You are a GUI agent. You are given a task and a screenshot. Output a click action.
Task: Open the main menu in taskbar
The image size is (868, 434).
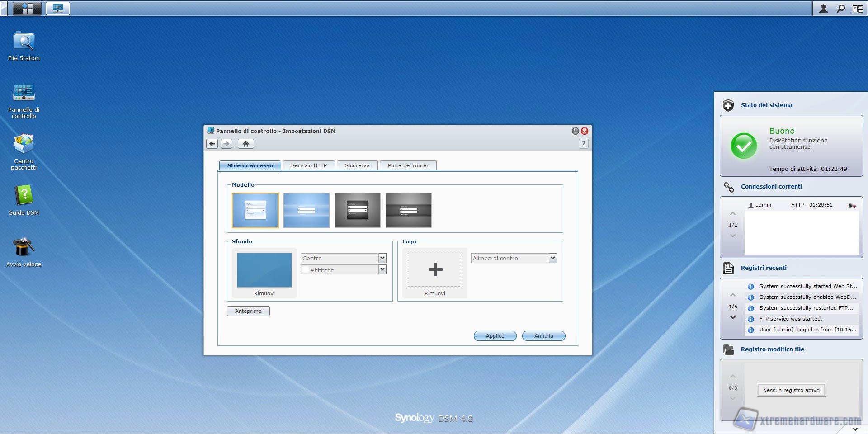(27, 8)
